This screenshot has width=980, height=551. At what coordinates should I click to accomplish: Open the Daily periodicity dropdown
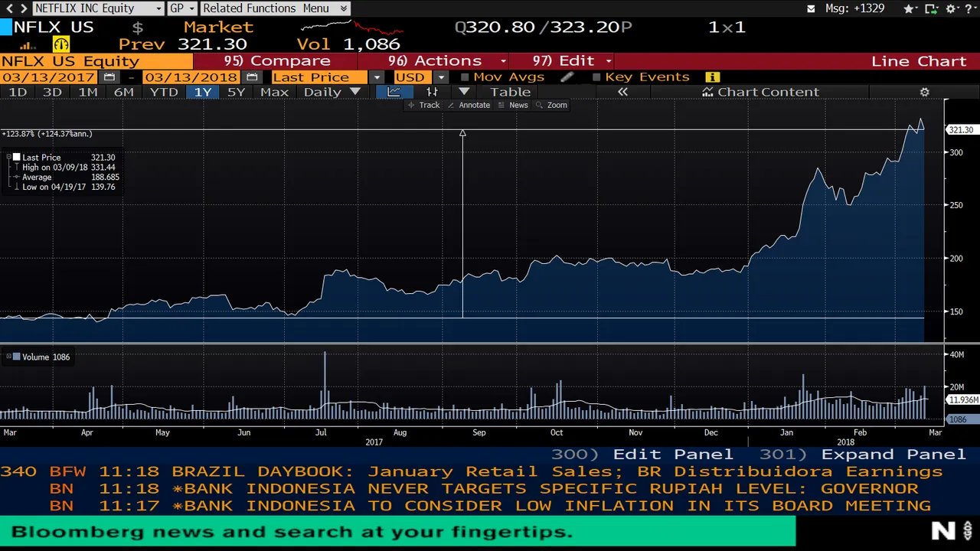pos(332,92)
